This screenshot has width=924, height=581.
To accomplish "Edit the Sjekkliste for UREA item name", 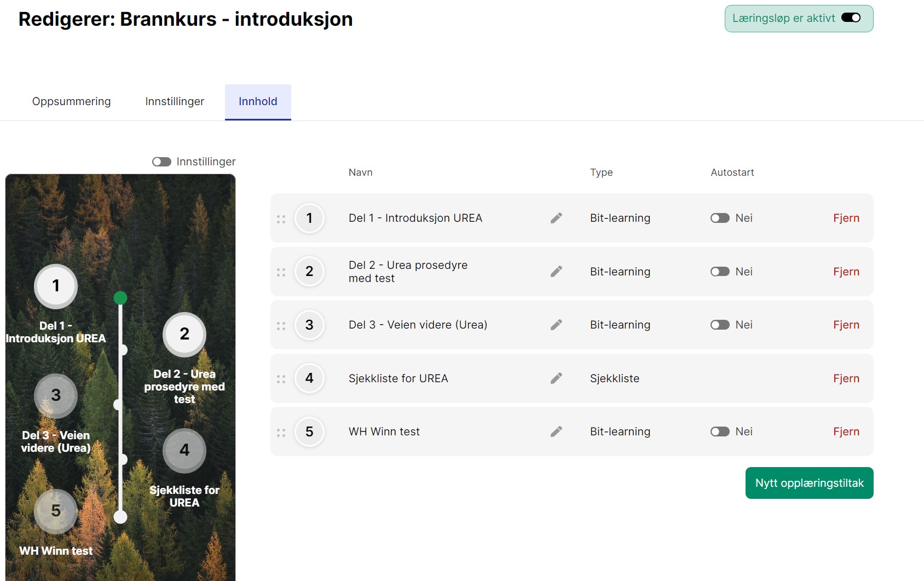I will 556,378.
